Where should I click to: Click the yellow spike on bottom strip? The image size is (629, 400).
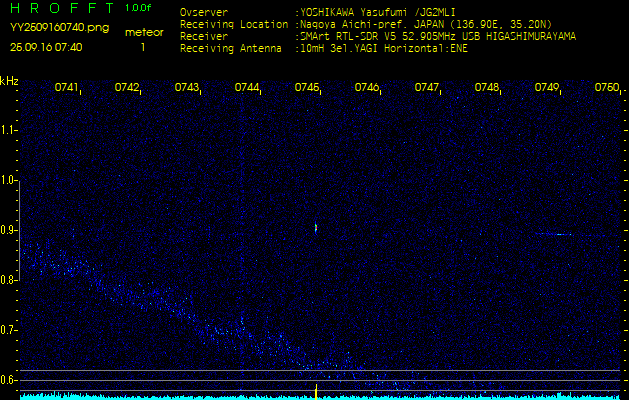(316, 389)
